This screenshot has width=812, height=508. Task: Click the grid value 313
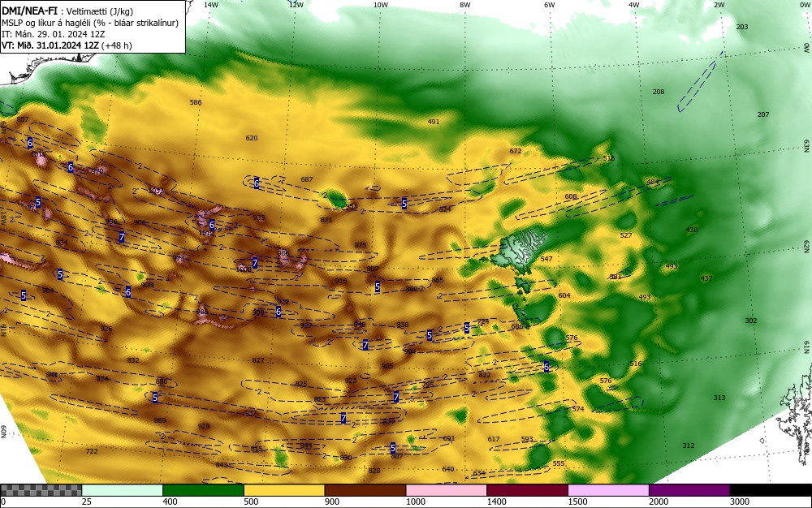click(x=719, y=398)
